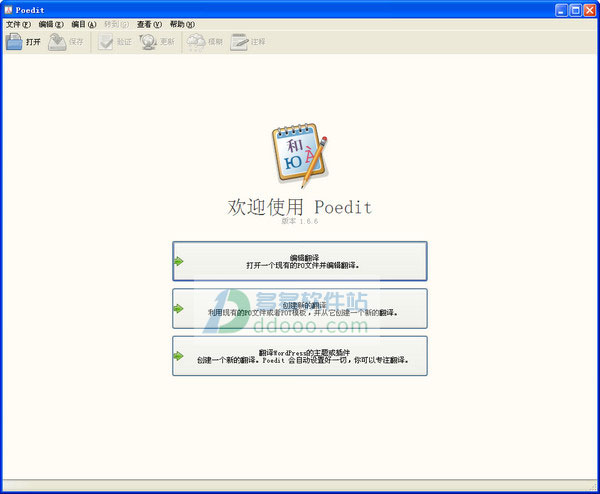Click the 欢迎使用 Poedit heading text
The image size is (600, 494).
300,207
